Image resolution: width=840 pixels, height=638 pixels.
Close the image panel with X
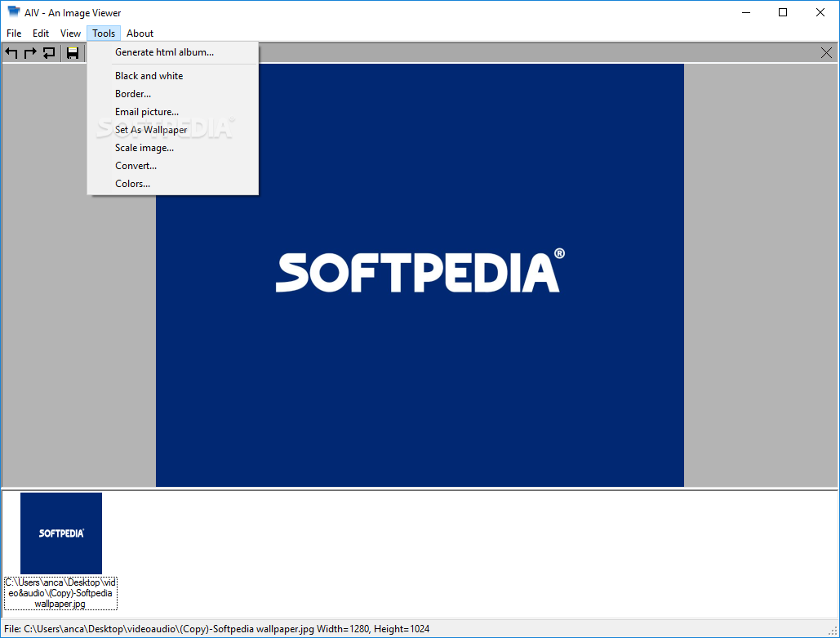[826, 52]
